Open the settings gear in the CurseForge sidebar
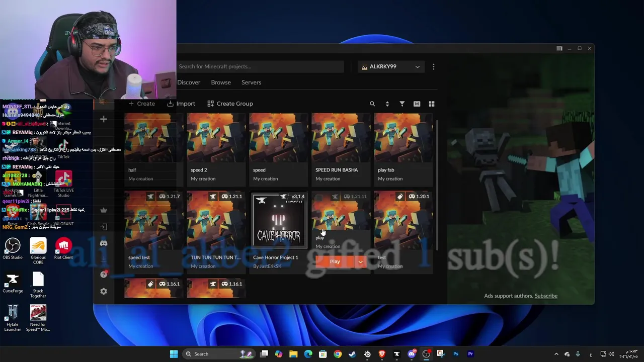The height and width of the screenshot is (362, 644). [x=104, y=291]
